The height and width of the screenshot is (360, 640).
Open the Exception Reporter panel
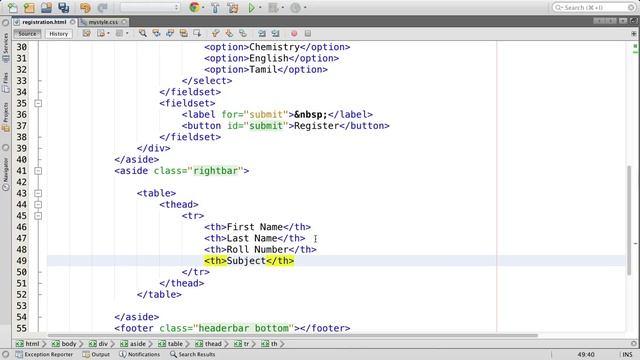[44, 354]
